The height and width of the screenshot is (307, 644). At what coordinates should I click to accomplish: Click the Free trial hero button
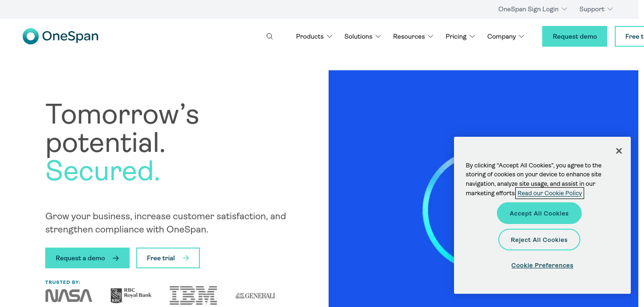coord(168,258)
